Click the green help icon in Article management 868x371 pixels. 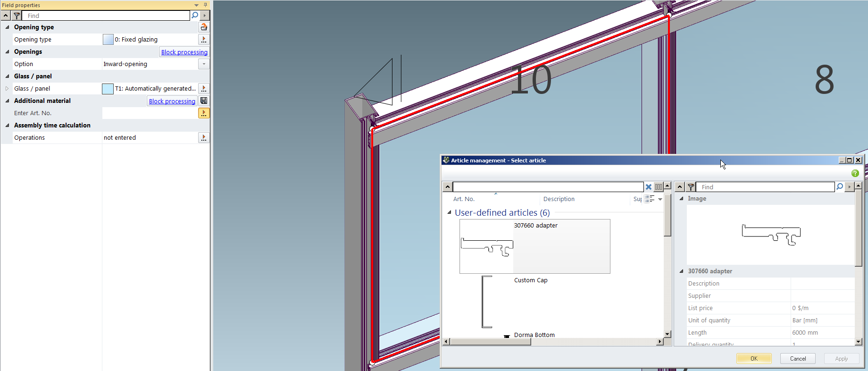(855, 173)
